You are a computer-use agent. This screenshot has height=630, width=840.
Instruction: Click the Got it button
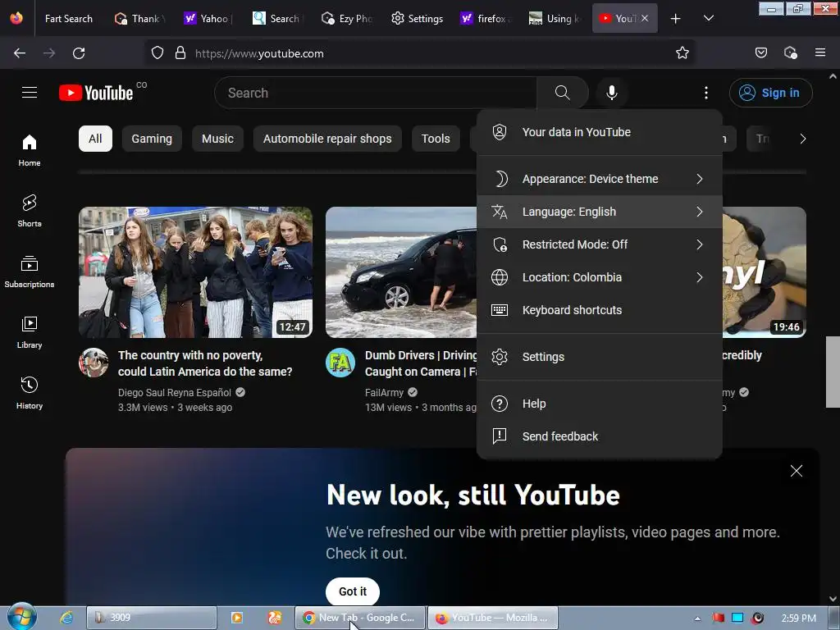pos(353,591)
